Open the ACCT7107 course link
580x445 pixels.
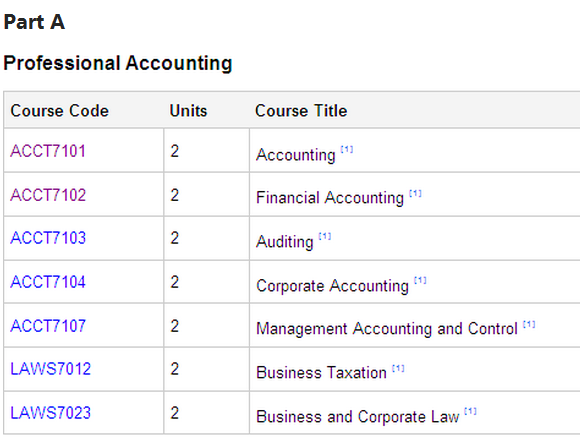tap(48, 326)
